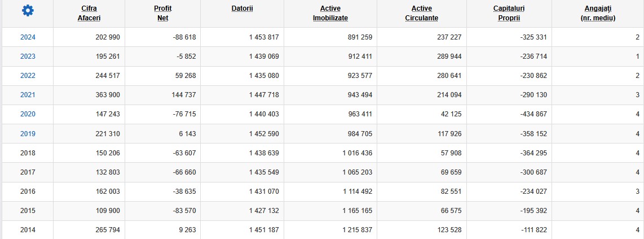The width and height of the screenshot is (644, 239).
Task: Open the 2022 year link
Action: (28, 76)
